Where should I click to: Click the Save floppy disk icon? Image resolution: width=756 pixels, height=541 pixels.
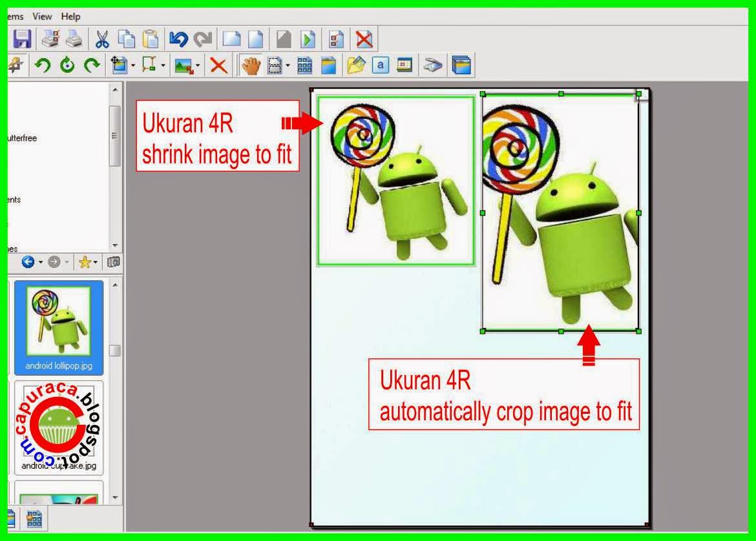(22, 39)
